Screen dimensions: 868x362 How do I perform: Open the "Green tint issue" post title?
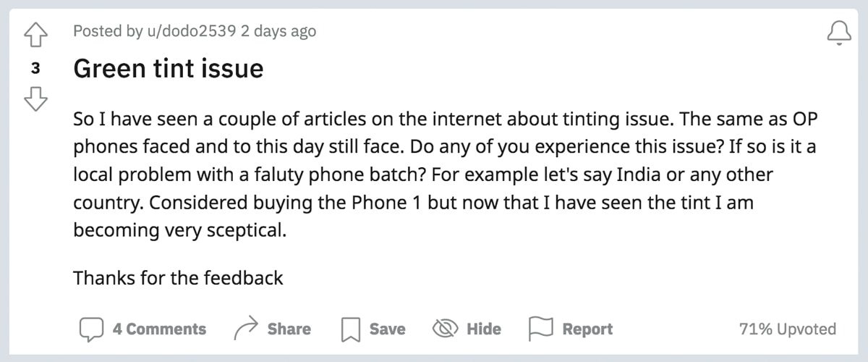click(169, 69)
